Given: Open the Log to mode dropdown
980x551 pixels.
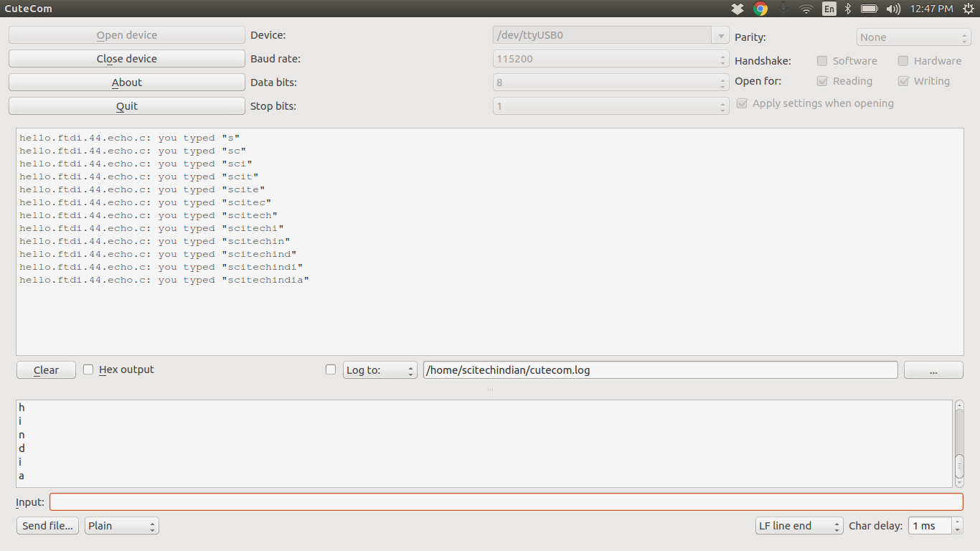Looking at the screenshot, I should [380, 370].
